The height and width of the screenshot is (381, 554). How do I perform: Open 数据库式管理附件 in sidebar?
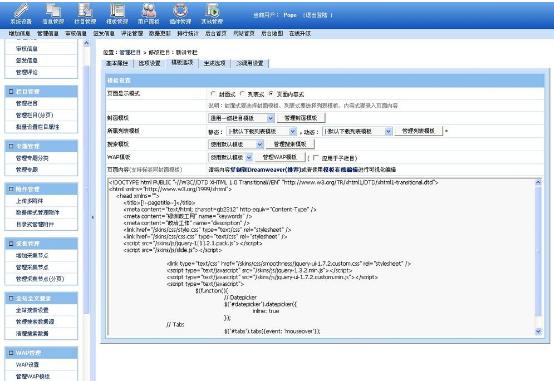[37, 212]
